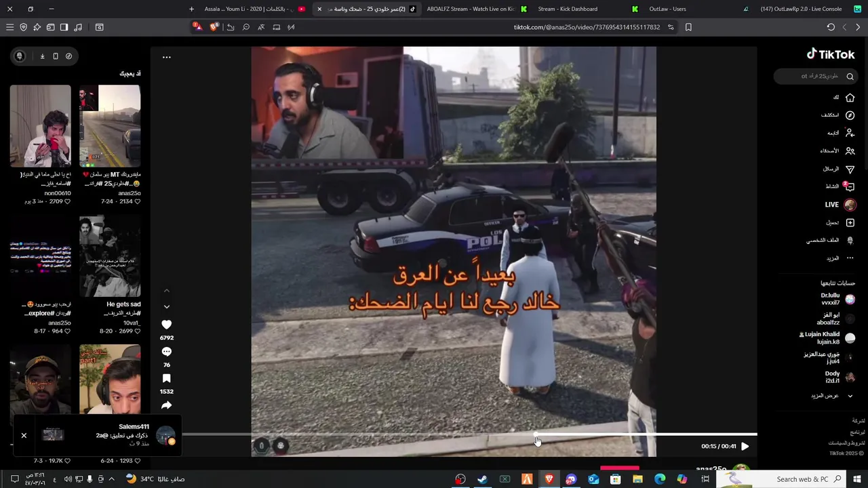Screen dimensions: 868x488
Task: Open Brave Shields lion icon
Action: point(214,27)
